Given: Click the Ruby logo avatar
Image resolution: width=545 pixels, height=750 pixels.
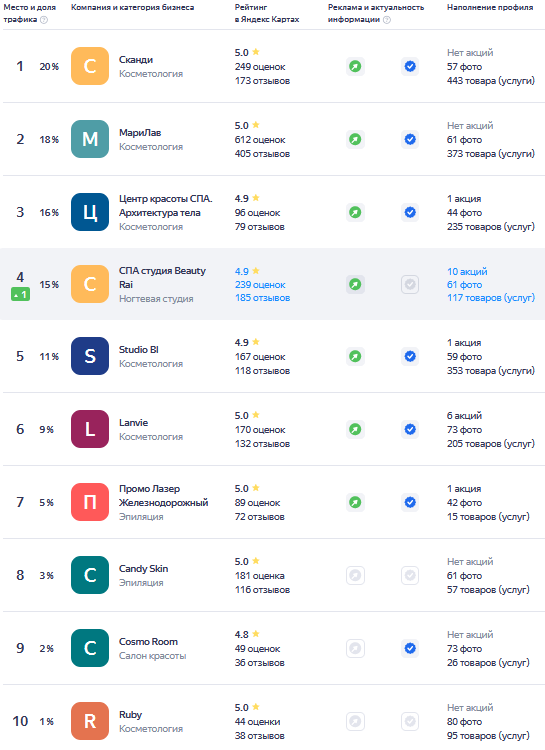Looking at the screenshot, I should [90, 721].
